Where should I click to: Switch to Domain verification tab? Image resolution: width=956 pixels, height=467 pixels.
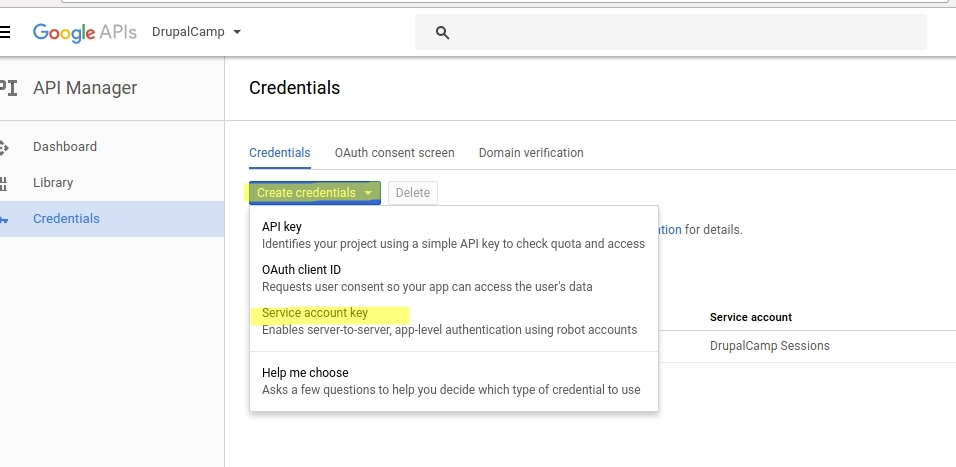click(531, 153)
